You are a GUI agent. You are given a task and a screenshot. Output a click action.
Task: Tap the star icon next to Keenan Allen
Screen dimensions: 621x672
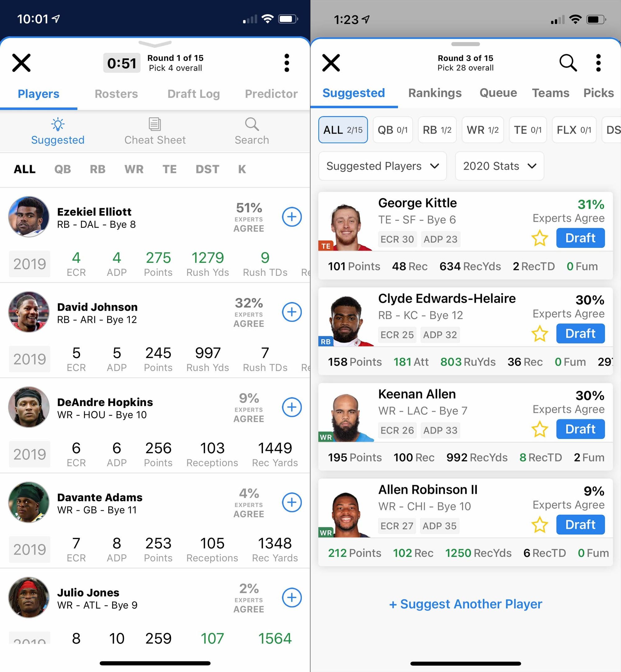point(540,429)
